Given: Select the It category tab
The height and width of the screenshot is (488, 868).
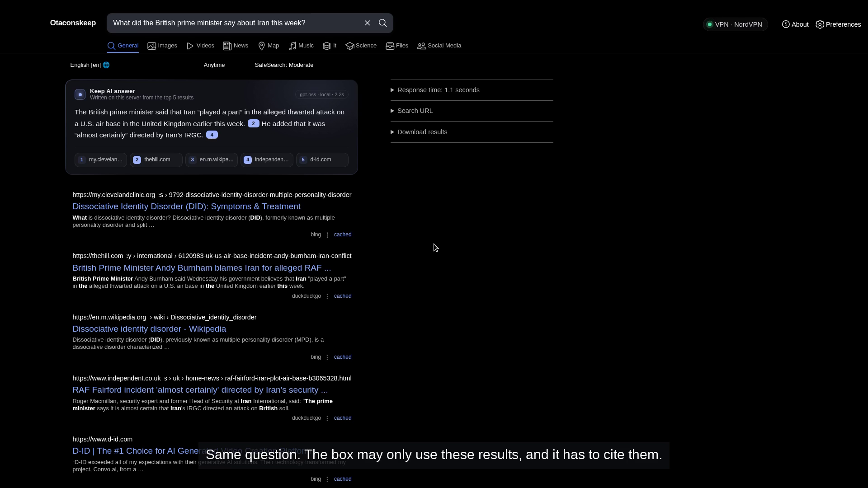Looking at the screenshot, I should (x=330, y=46).
